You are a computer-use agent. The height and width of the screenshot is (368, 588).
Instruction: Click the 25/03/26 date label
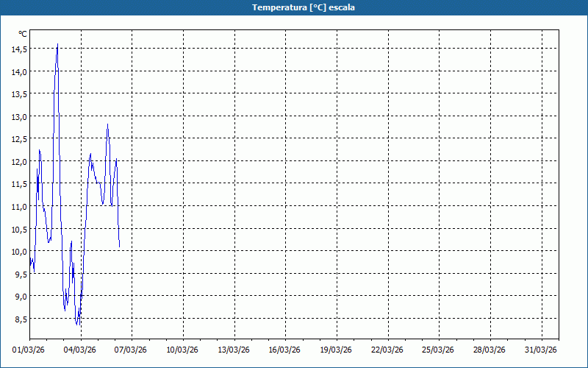point(438,350)
